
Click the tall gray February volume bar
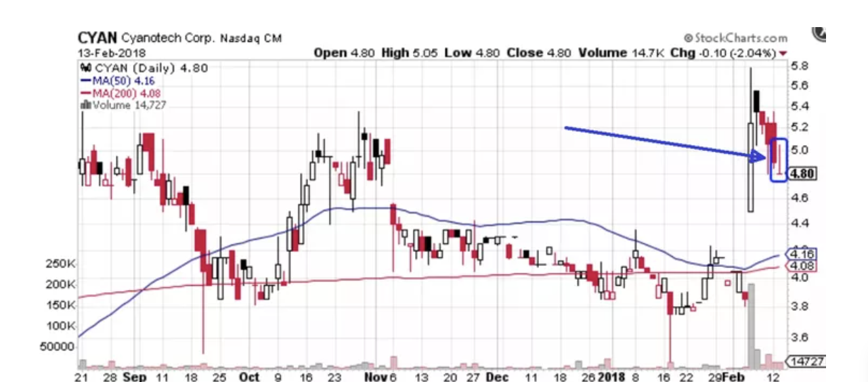tap(751, 325)
